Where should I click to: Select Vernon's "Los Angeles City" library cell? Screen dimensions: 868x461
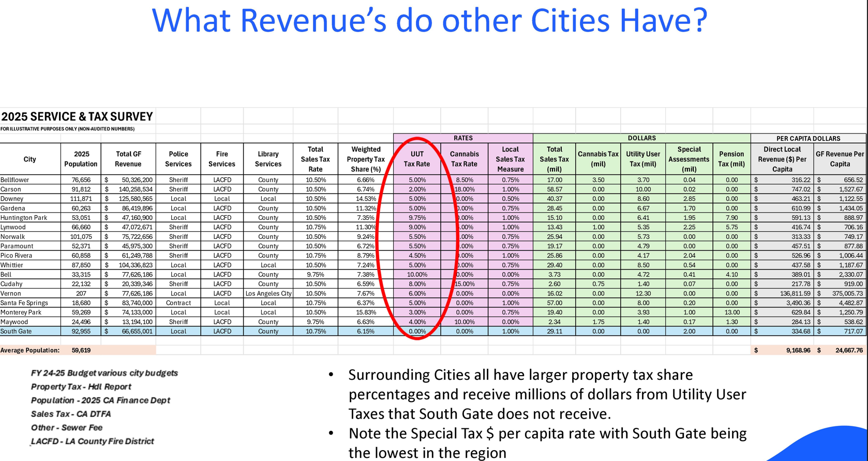(268, 293)
